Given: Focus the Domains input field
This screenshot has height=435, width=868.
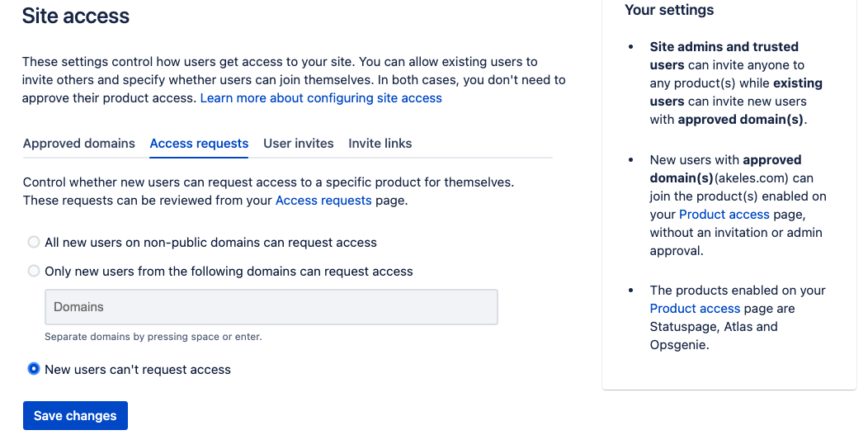Looking at the screenshot, I should (271, 307).
